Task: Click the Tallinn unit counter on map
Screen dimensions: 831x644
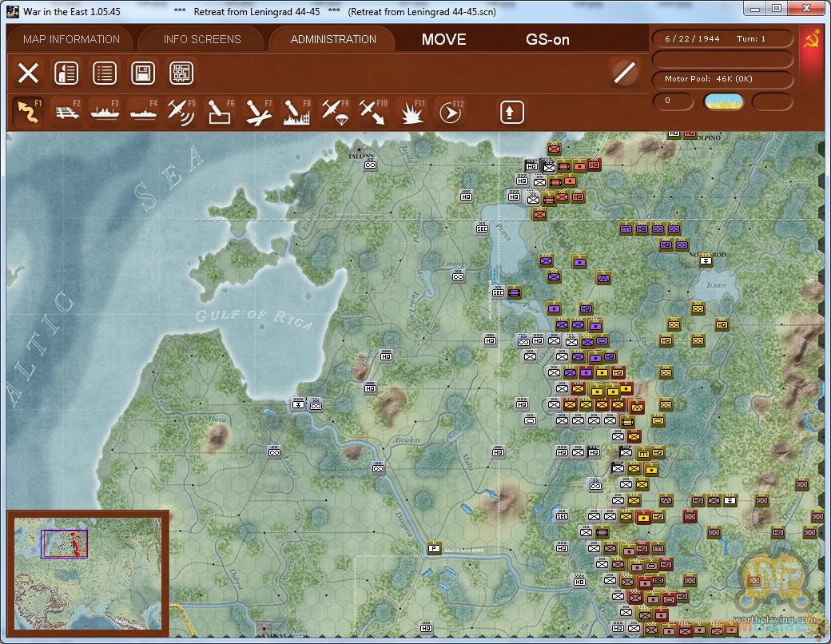Action: 370,165
